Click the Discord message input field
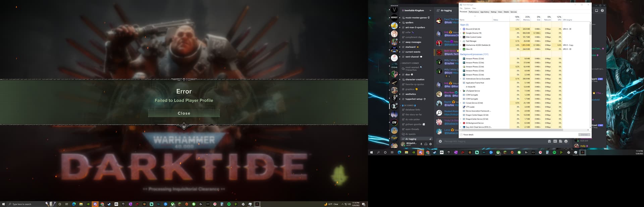Image resolution: width=644 pixels, height=207 pixels. tap(493, 141)
